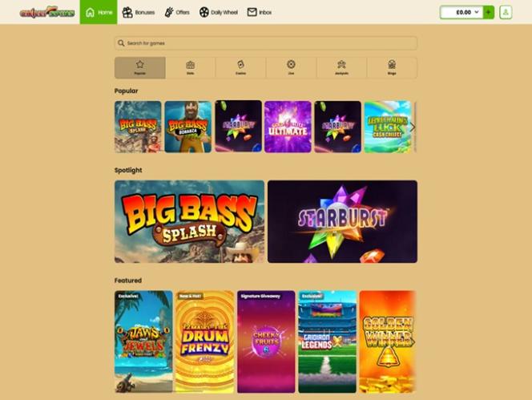Open the Inbox envelope icon
This screenshot has height=400, width=532.
(252, 12)
